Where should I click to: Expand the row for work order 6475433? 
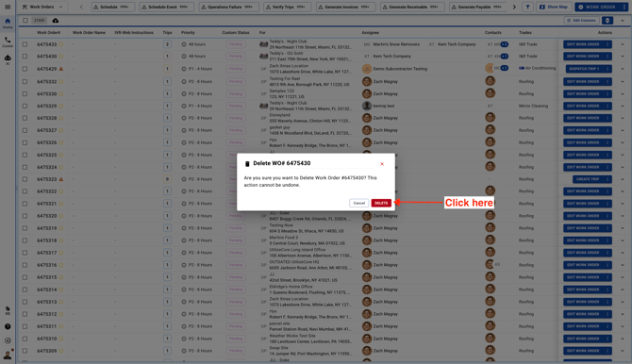point(623,44)
